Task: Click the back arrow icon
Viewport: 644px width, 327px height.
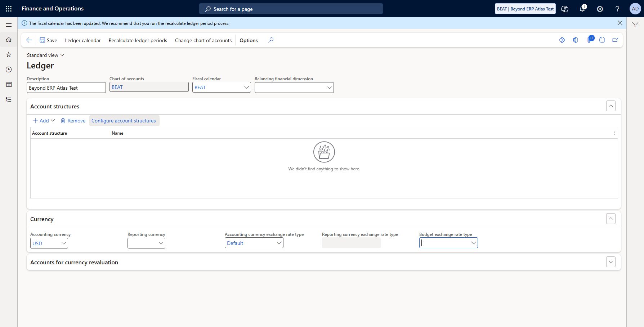Action: click(29, 40)
